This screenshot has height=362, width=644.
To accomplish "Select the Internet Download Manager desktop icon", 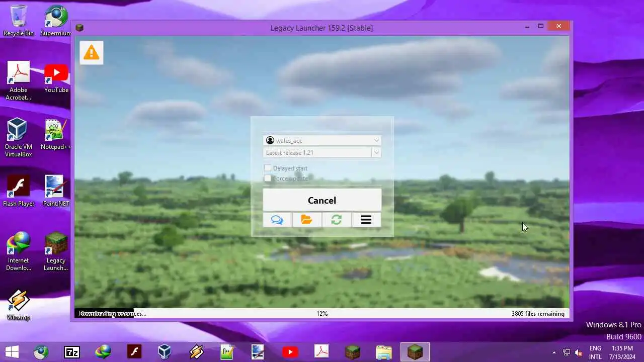I will pos(19,252).
